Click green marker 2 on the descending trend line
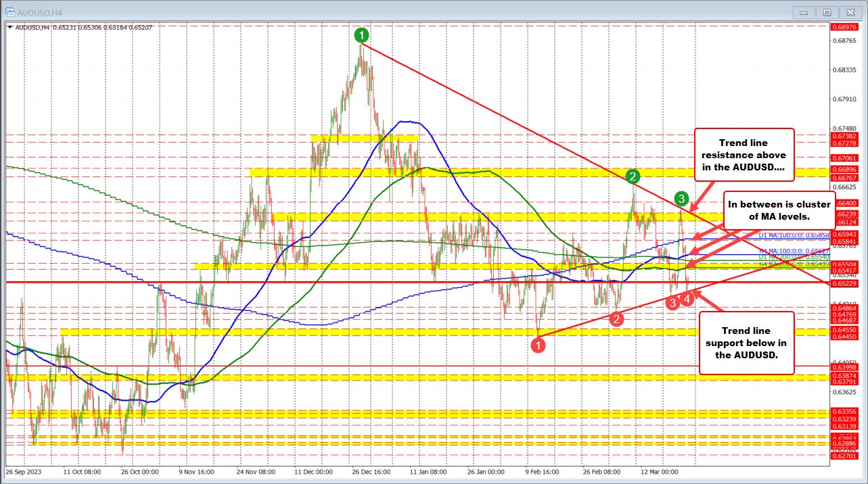The height and width of the screenshot is (484, 868). [x=633, y=176]
